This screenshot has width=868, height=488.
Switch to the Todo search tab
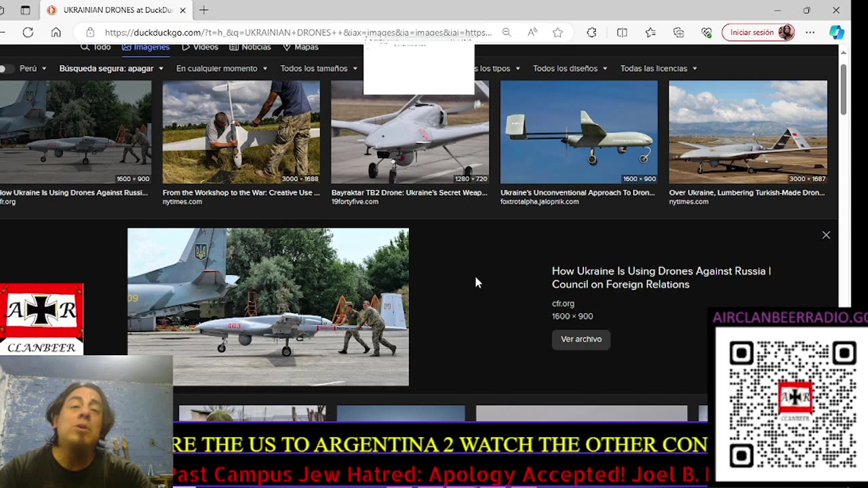[x=96, y=47]
